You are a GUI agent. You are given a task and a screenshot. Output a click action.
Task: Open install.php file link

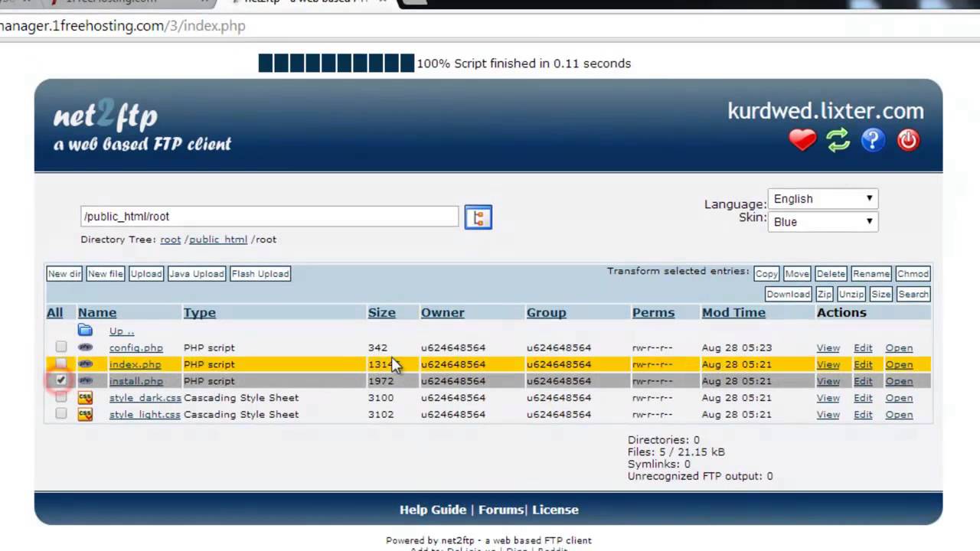point(136,381)
